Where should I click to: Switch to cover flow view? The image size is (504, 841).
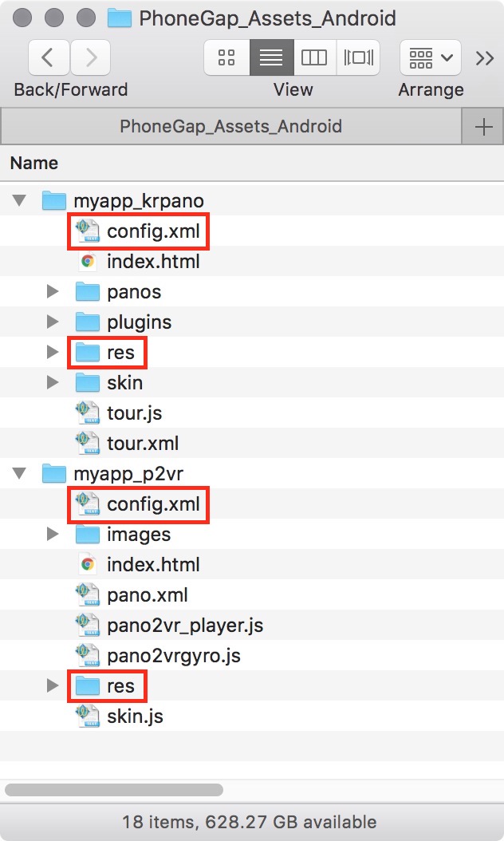(x=358, y=57)
